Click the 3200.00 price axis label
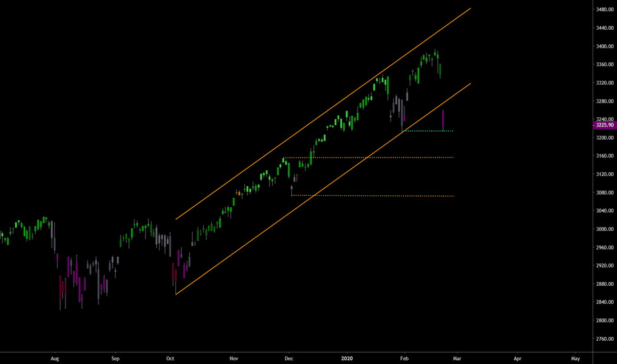 click(x=605, y=138)
